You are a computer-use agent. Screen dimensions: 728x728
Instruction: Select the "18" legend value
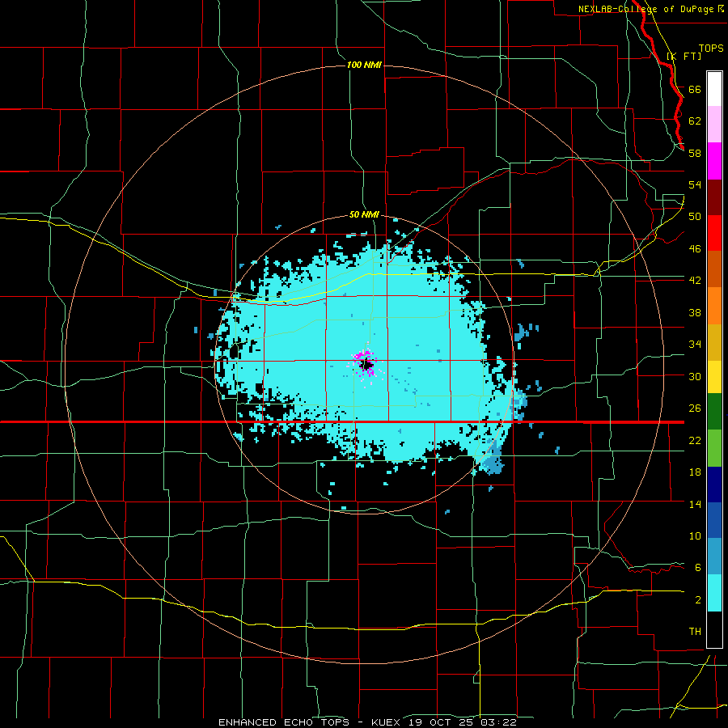pos(695,472)
